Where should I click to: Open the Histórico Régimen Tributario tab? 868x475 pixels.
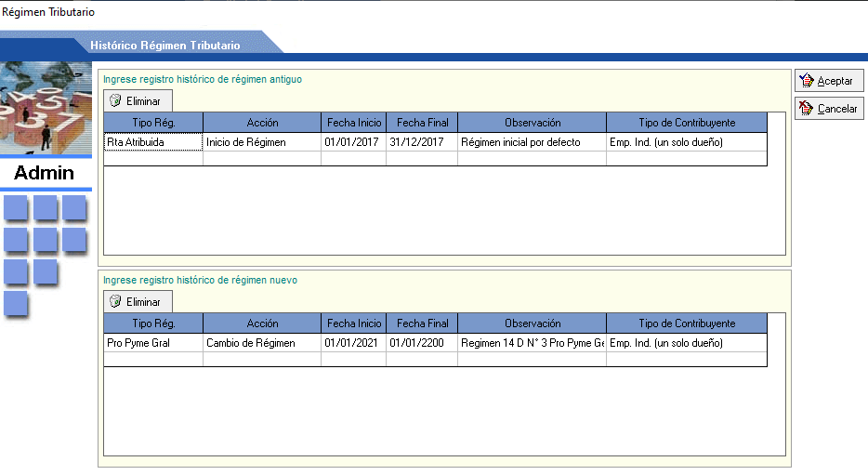click(x=165, y=46)
